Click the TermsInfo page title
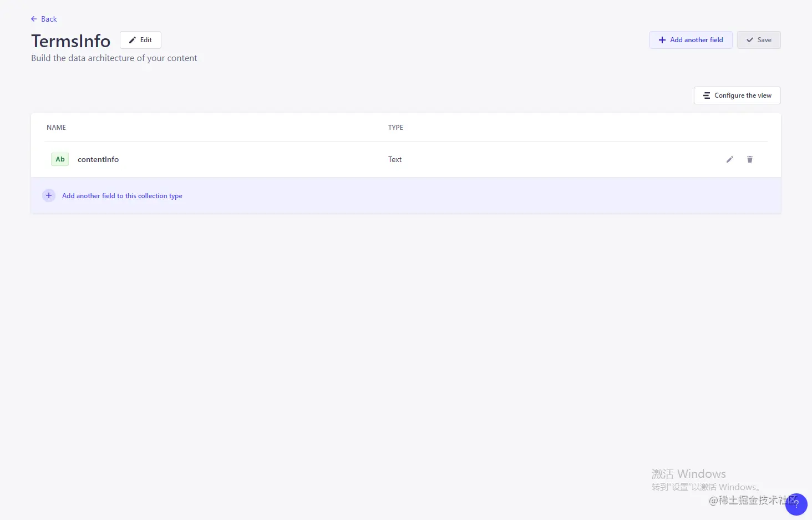 tap(71, 41)
